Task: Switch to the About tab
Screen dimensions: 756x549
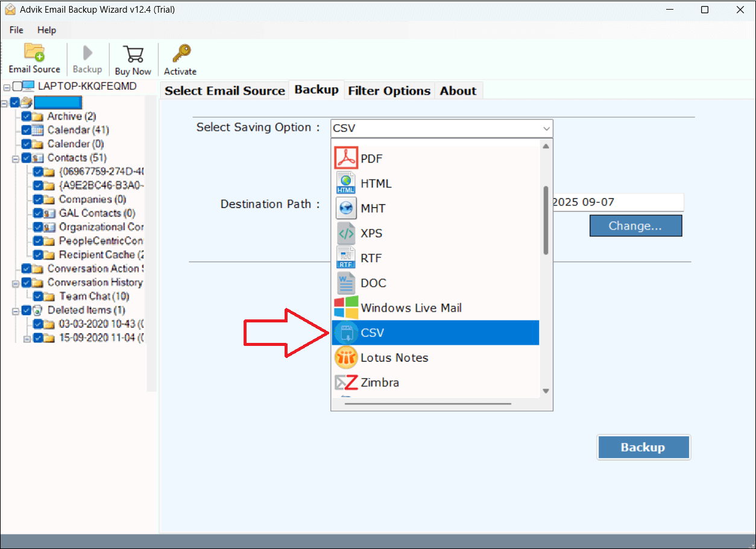Action: pyautogui.click(x=458, y=90)
